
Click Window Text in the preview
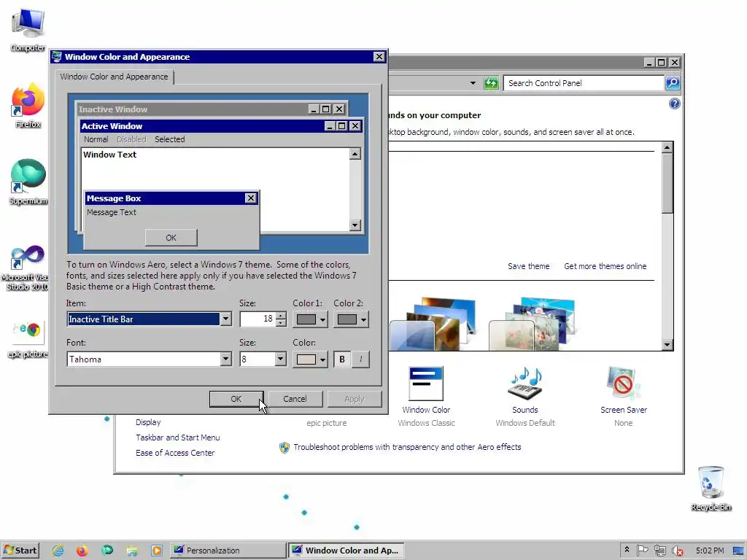pyautogui.click(x=109, y=155)
